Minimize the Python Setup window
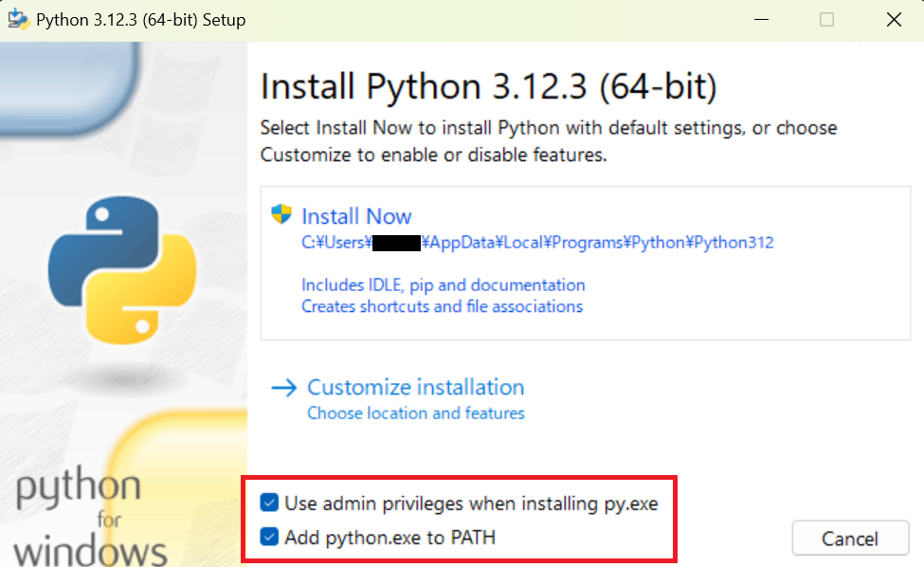This screenshot has width=924, height=567. coord(761,19)
